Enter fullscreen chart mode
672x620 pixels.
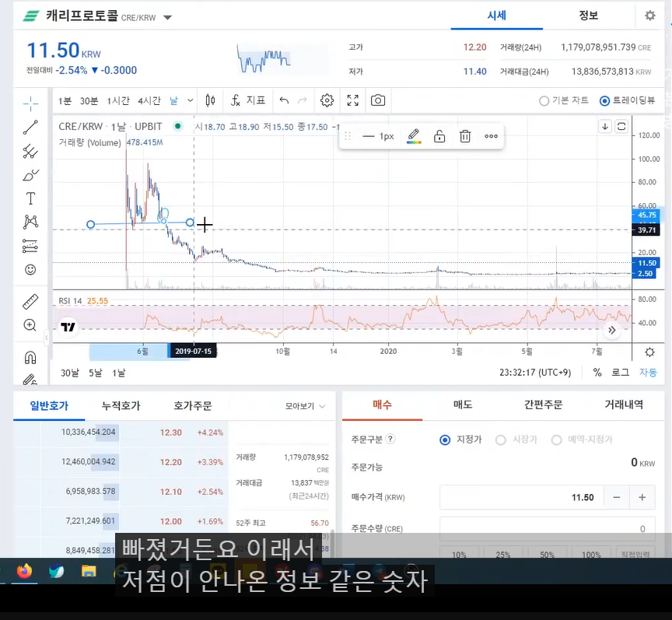coord(352,101)
